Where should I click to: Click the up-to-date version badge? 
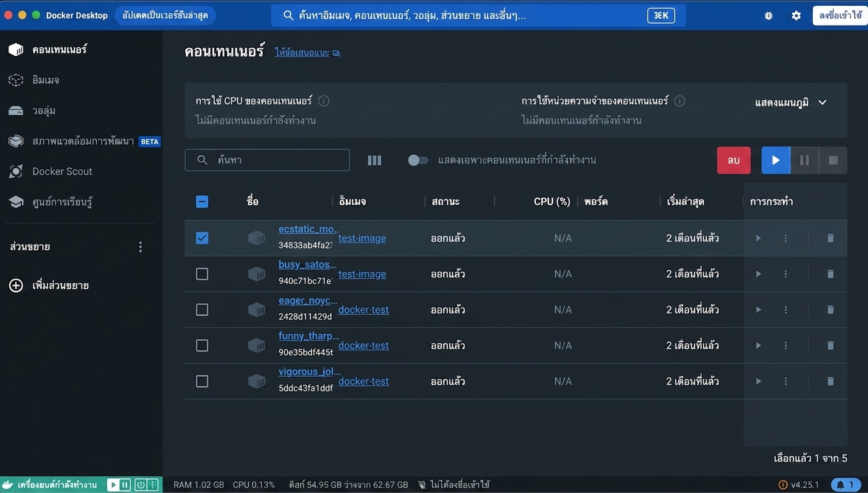(x=165, y=15)
